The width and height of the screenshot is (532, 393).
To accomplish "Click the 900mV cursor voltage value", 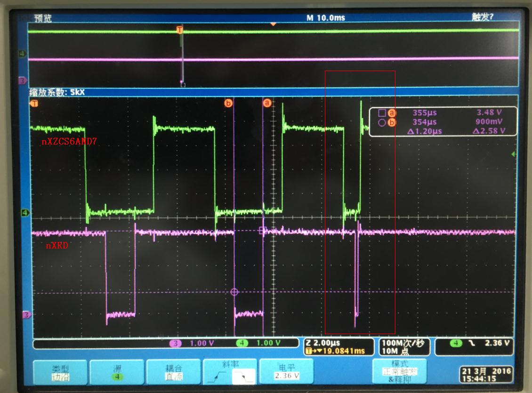I will [489, 121].
